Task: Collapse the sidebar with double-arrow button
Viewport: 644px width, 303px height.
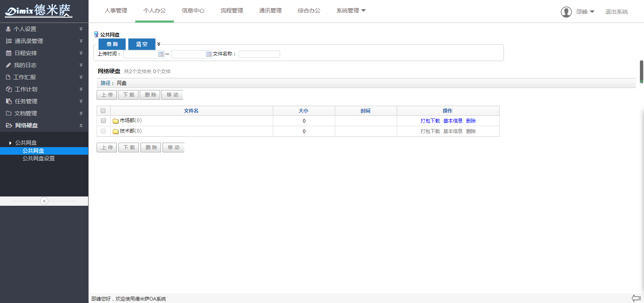Action: [44, 201]
